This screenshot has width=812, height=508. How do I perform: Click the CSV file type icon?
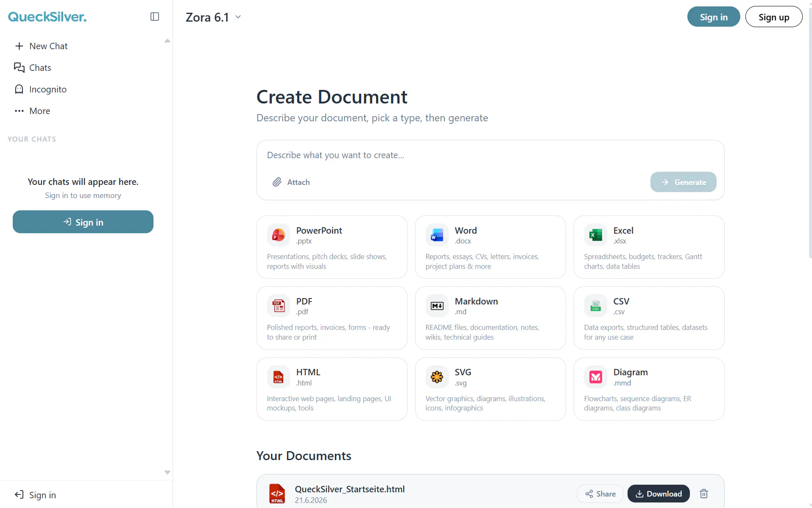click(x=595, y=306)
